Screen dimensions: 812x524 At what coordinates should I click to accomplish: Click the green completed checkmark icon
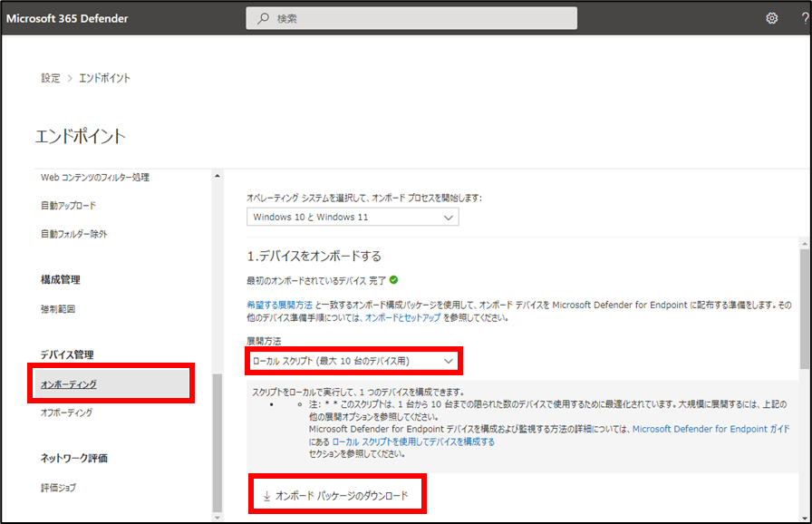pos(393,280)
